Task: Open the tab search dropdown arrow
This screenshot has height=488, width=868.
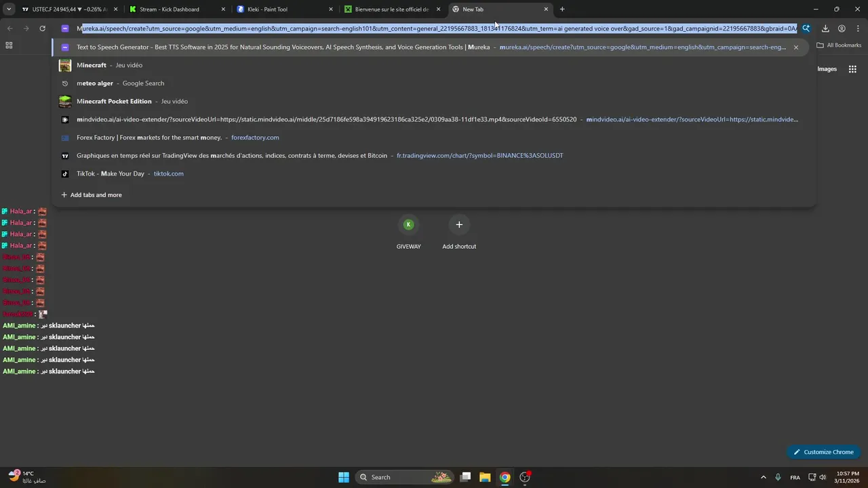Action: pyautogui.click(x=9, y=9)
